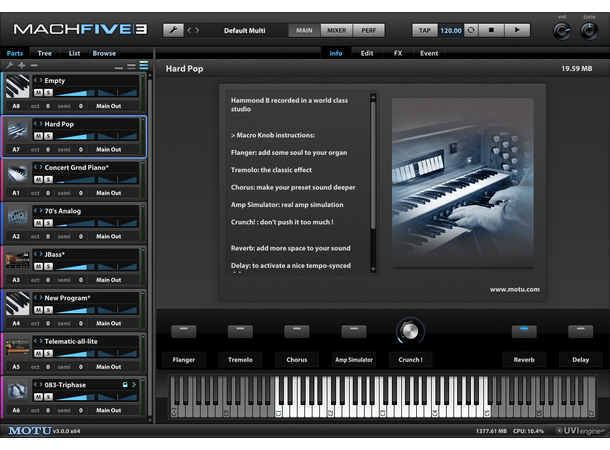Enable the Delay macro switch
610x450 pixels.
(x=580, y=331)
